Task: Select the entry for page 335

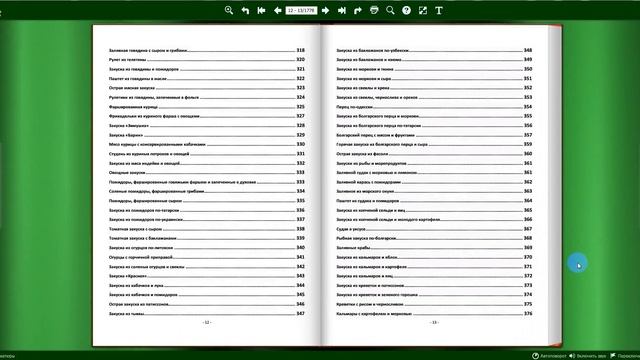Action: [x=207, y=200]
